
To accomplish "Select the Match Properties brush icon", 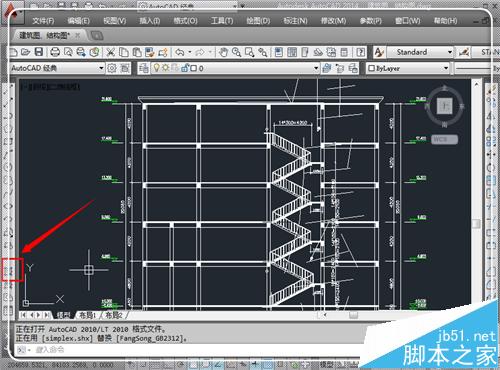I will click(x=150, y=52).
